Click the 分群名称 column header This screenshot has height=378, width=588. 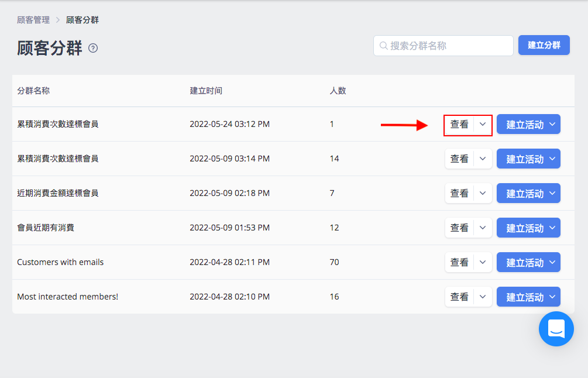33,91
